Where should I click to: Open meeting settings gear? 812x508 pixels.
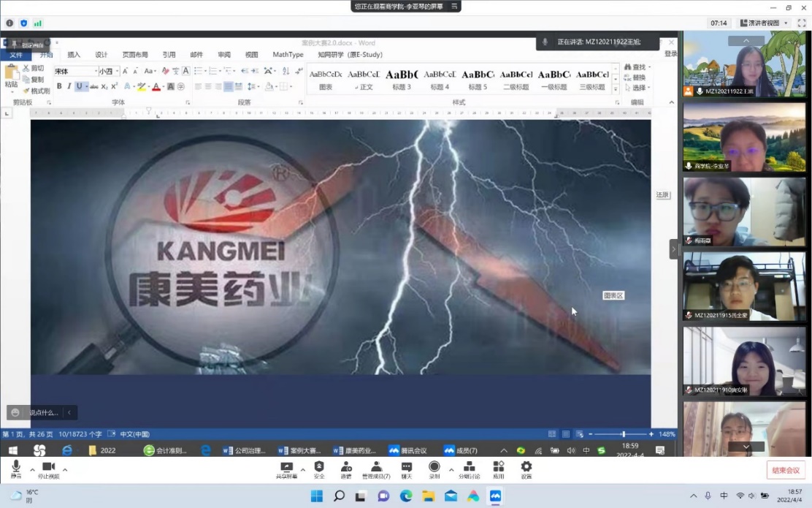click(x=526, y=469)
